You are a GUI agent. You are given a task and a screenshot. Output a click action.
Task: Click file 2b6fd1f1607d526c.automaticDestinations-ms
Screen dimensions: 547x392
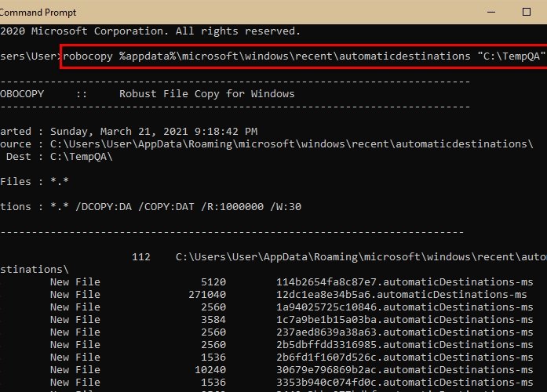tap(405, 358)
